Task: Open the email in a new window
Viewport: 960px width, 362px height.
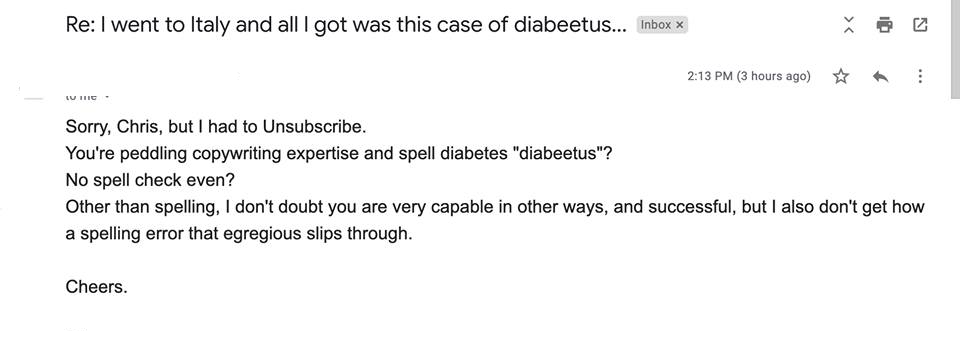Action: (x=920, y=25)
